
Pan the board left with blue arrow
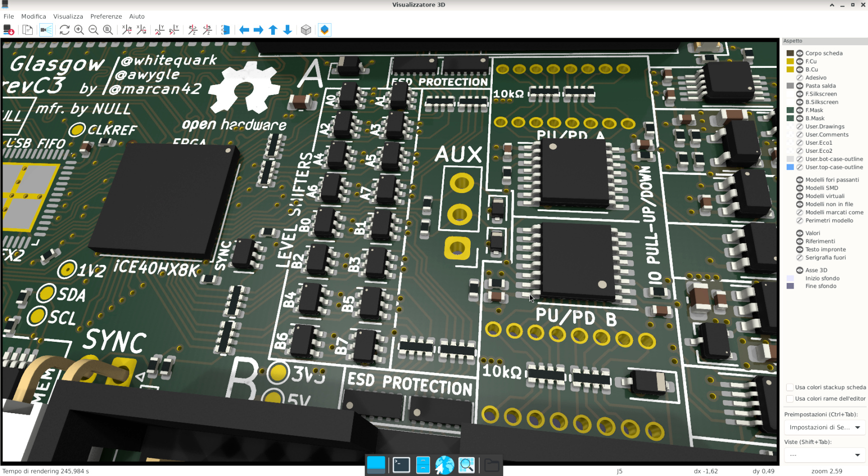tap(244, 30)
